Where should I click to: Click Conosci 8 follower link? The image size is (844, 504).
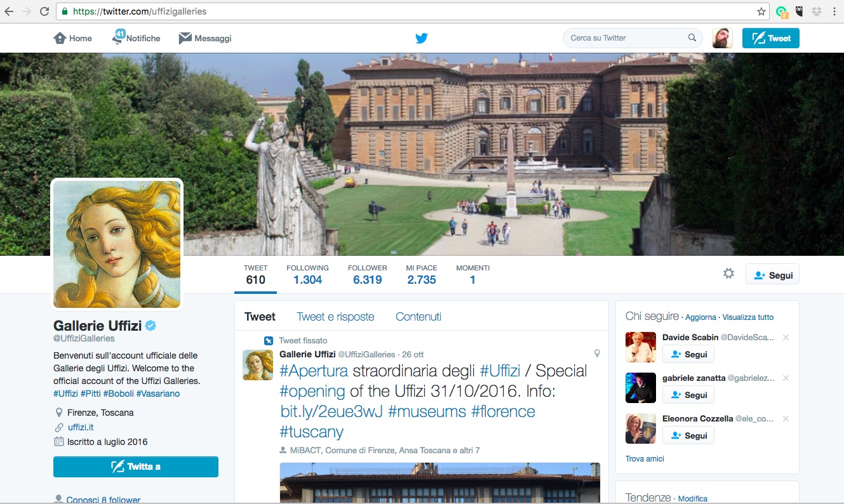104,500
